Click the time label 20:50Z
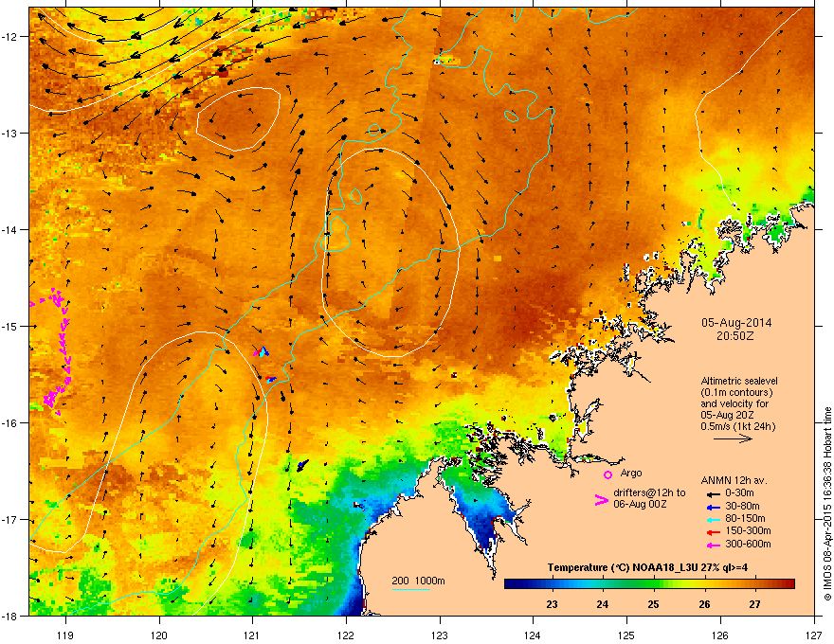This screenshot has height=644, width=834. 735,336
